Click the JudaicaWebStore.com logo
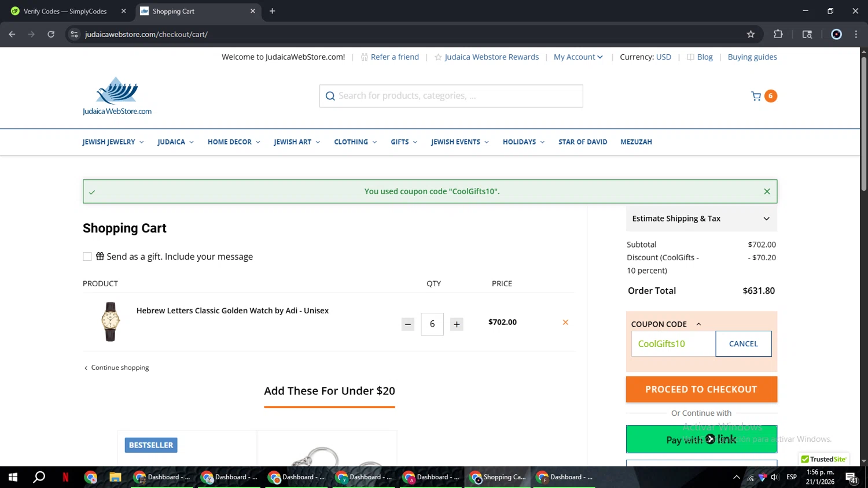This screenshot has height=488, width=868. (x=117, y=96)
